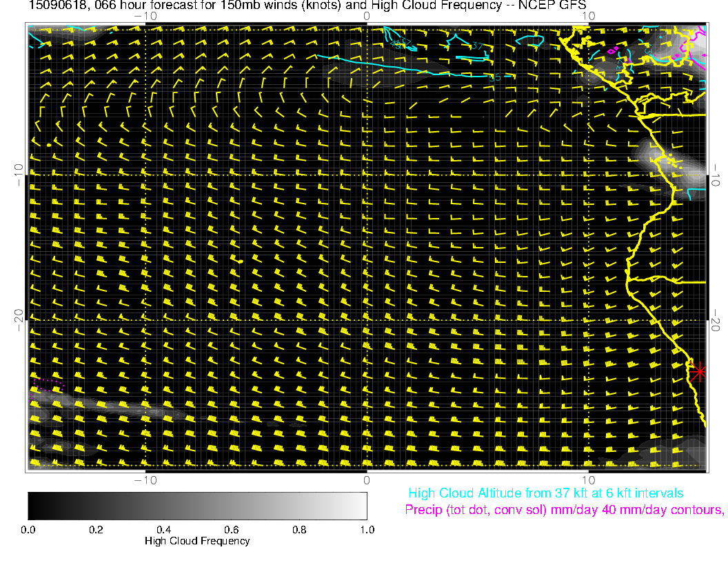728x563 pixels.
Task: Click the yellow dot near the upper left edge
Action: (49, 146)
